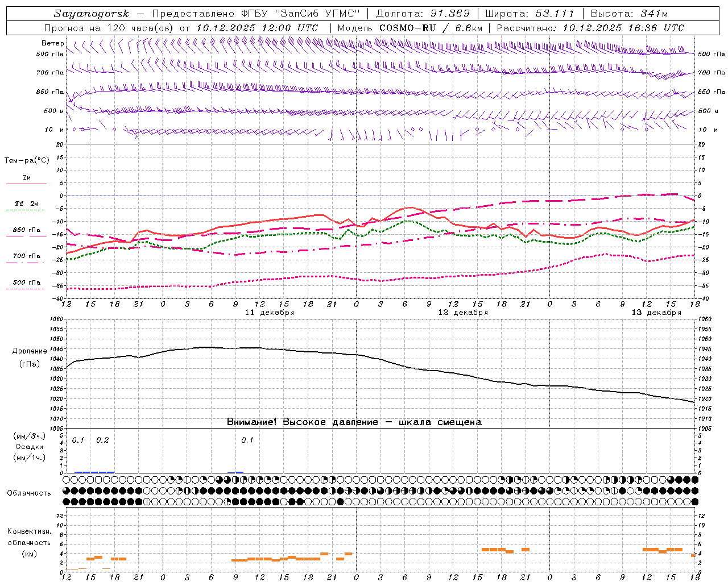Click the 'Тем-ра(°C)' temperature label
Viewport: 728px width, 582px height.
tap(27, 161)
